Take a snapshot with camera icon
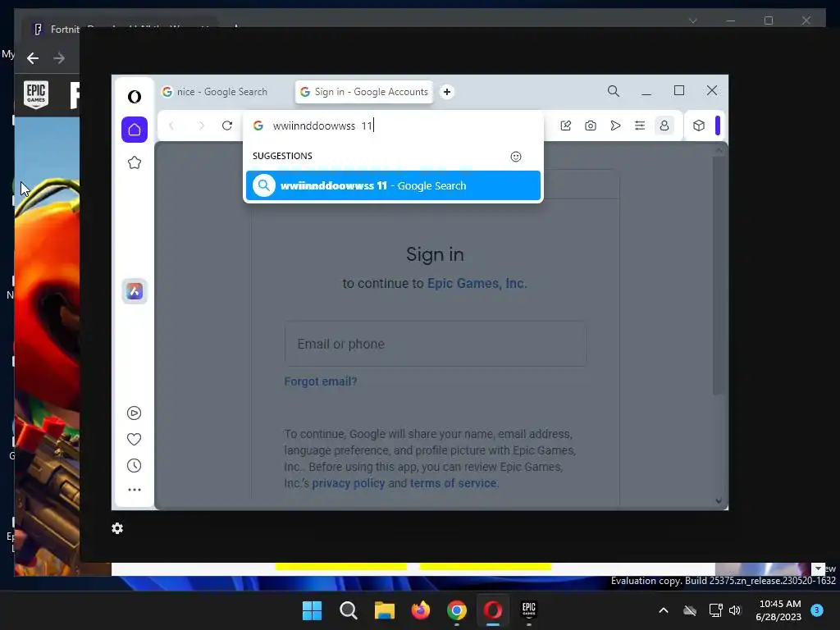The image size is (840, 630). pos(591,126)
